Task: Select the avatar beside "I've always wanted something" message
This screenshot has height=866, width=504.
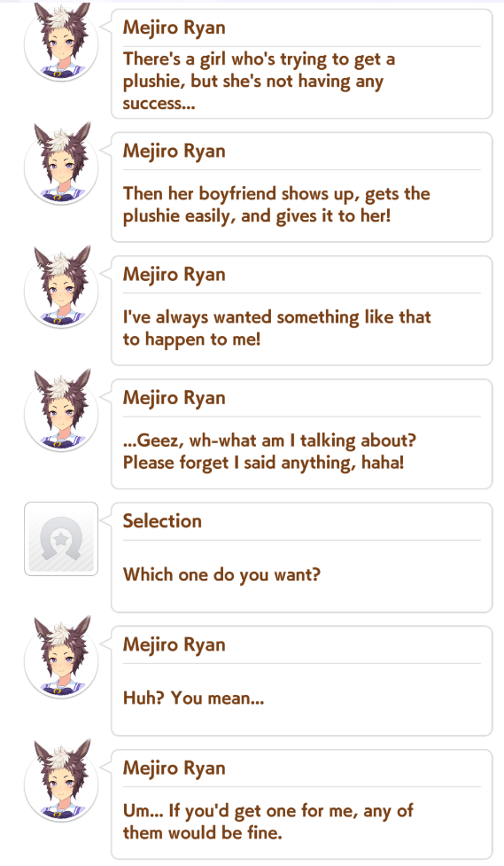Action: (61, 287)
